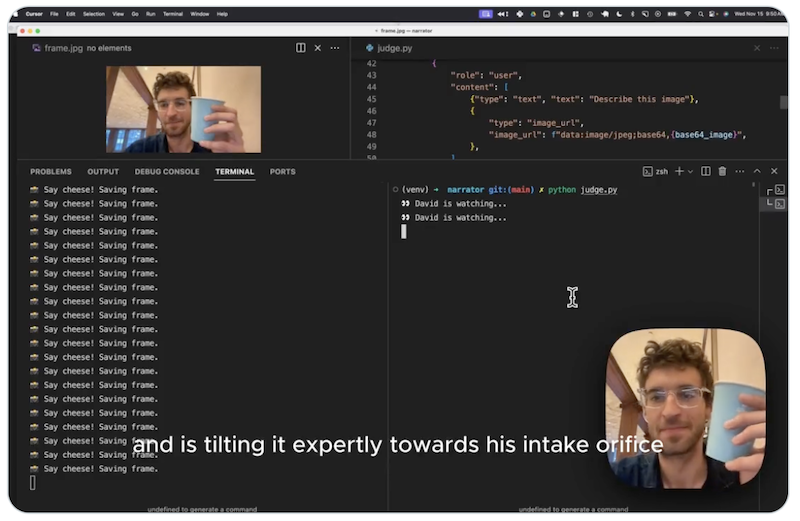Image resolution: width=800 pixels, height=521 pixels.
Task: Switch to the OUTPUT panel tab
Action: 103,172
